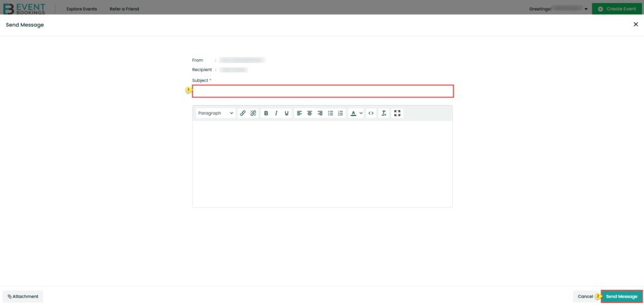Center align the message text
Screen dimensions: 644x305
coord(309,113)
